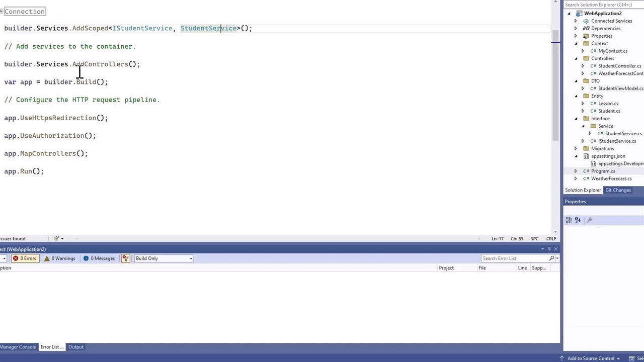Click the Alphabetical sort icon in Properties
This screenshot has width=644, height=362.
coord(578,220)
